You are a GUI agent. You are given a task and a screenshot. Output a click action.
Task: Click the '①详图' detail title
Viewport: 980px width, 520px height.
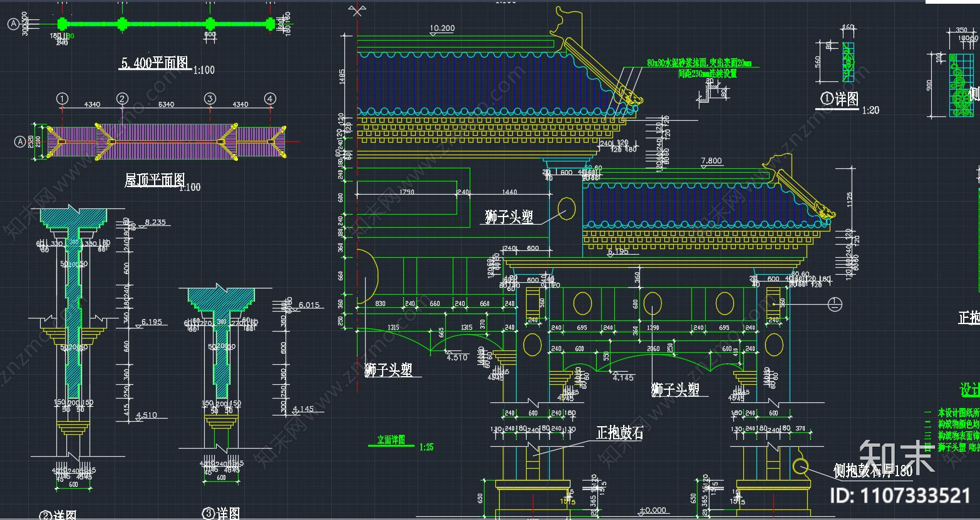click(839, 99)
